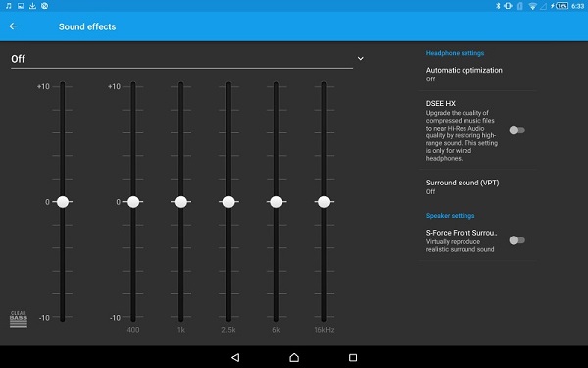Viewport: 588px width, 368px height.
Task: Click the '400' frequency label
Action: [133, 330]
